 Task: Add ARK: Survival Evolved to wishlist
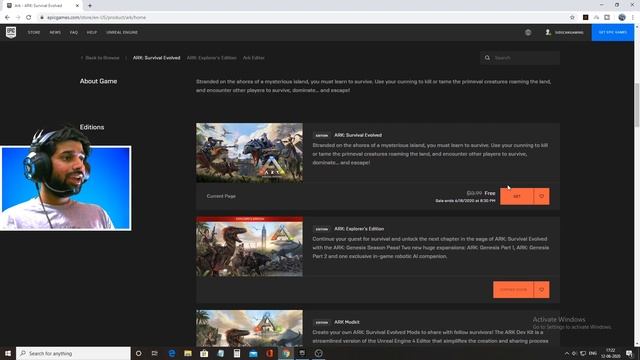click(542, 196)
